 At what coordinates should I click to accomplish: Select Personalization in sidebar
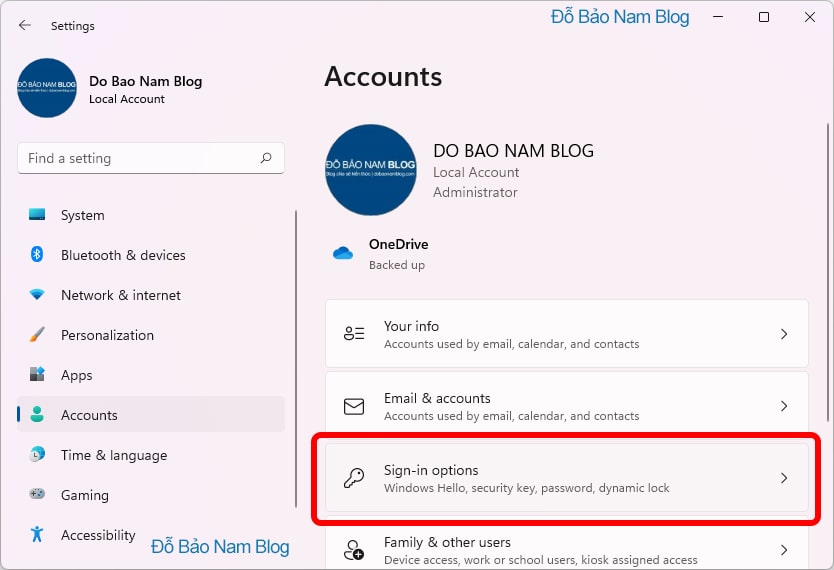[151, 335]
